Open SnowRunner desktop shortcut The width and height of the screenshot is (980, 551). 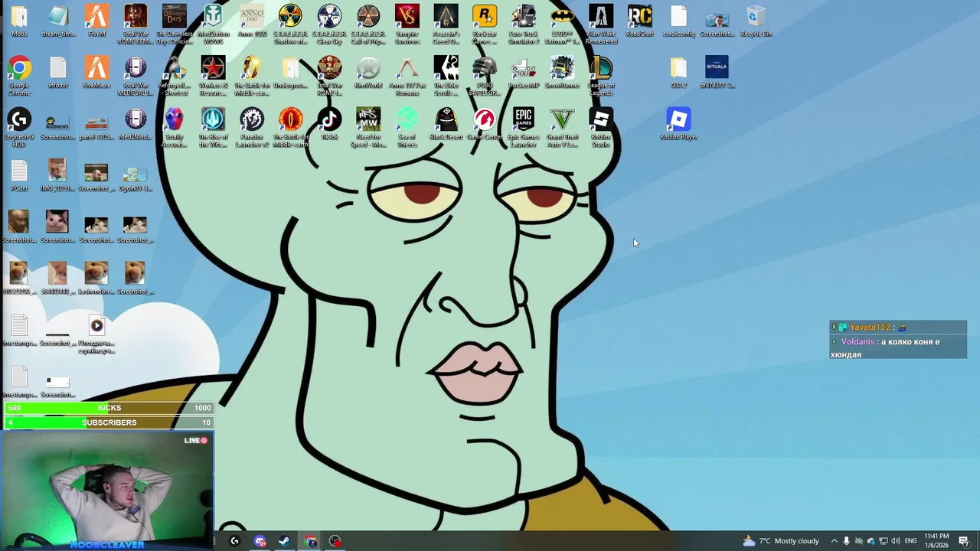pyautogui.click(x=562, y=73)
